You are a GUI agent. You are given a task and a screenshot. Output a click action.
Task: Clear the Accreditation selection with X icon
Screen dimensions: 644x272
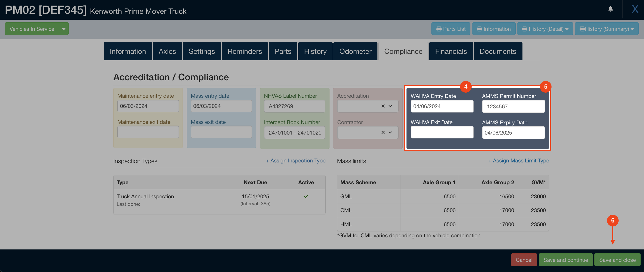(x=383, y=106)
